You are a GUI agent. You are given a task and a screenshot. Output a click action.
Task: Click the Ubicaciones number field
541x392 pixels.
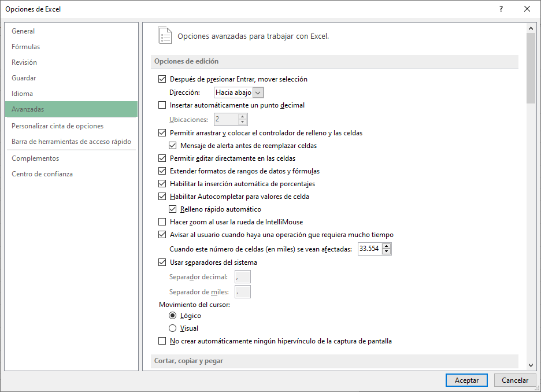pyautogui.click(x=226, y=120)
